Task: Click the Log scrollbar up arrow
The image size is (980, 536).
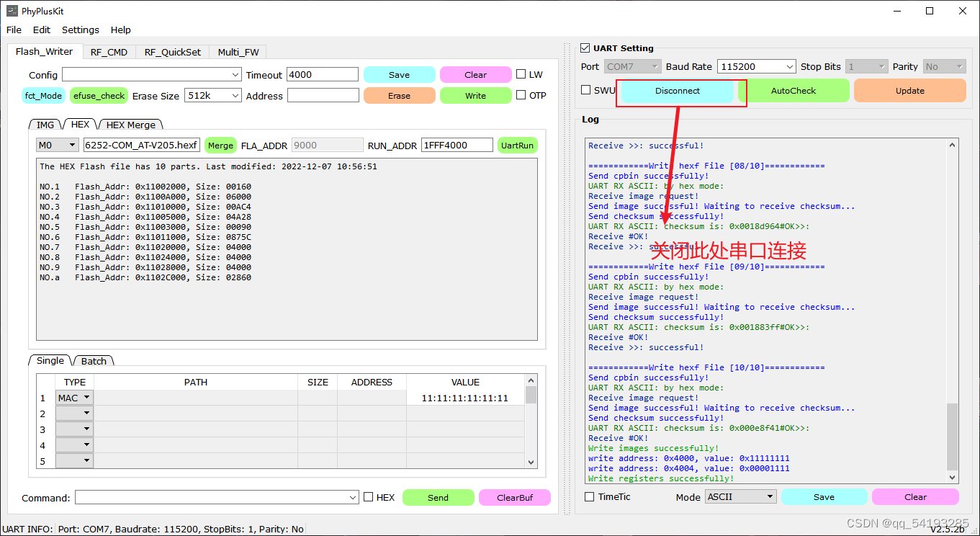Action: (x=953, y=144)
